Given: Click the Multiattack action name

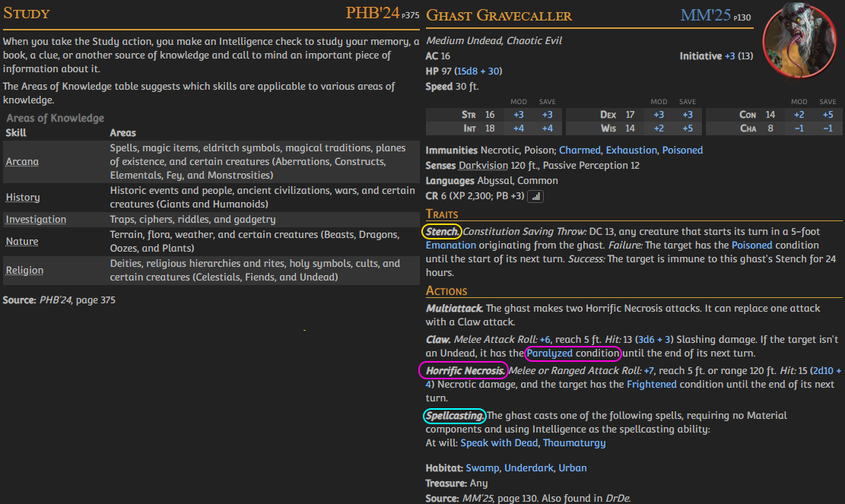Looking at the screenshot, I should click(454, 309).
